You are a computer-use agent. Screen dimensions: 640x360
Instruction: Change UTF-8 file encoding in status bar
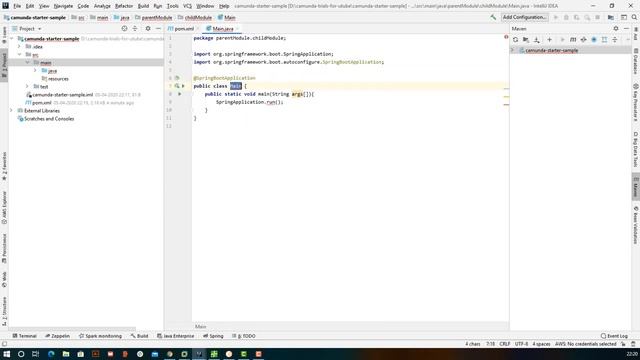click(x=521, y=344)
